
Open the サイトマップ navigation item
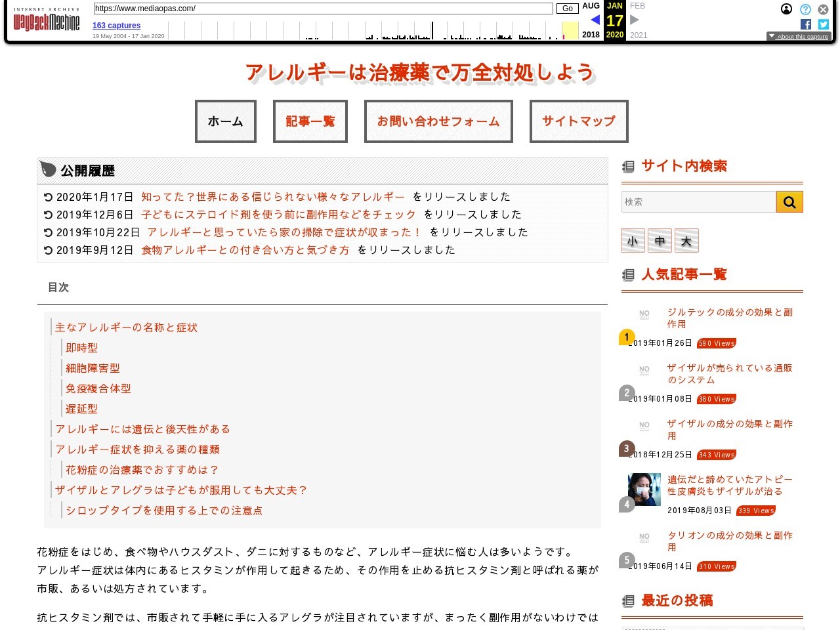[x=578, y=121]
